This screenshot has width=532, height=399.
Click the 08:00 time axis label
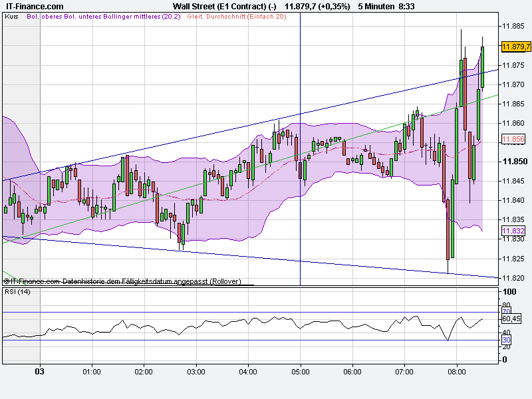click(x=457, y=372)
